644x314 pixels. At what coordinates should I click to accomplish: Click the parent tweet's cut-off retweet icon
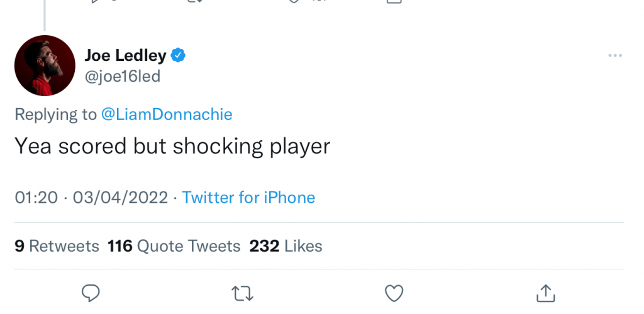(x=192, y=1)
